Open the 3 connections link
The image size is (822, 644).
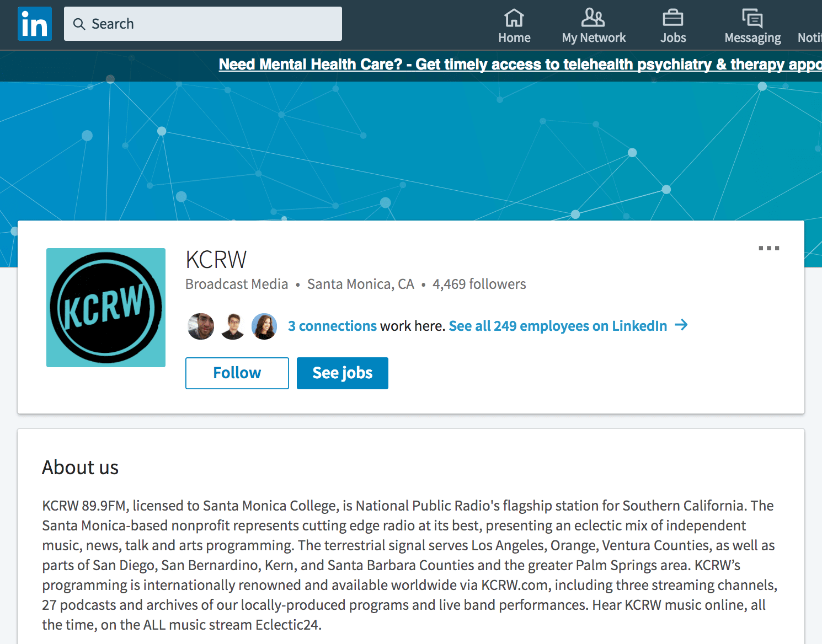332,326
